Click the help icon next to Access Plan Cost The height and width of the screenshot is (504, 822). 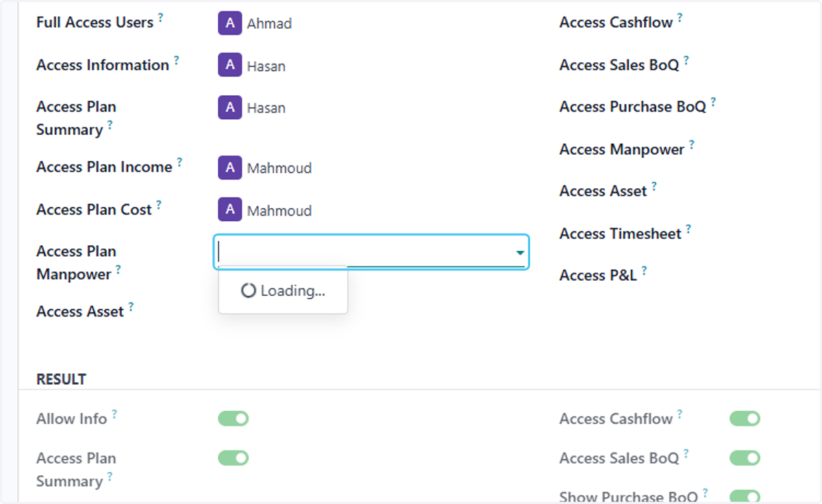point(159,205)
